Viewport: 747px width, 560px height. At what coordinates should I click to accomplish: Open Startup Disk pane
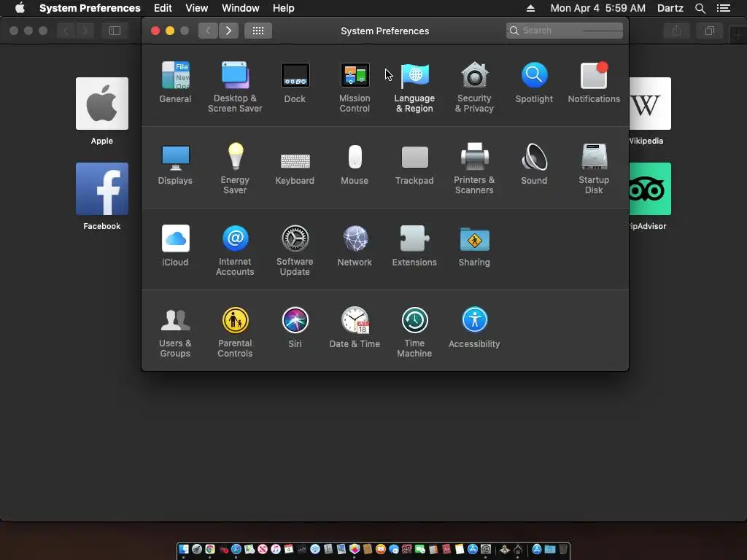point(594,168)
